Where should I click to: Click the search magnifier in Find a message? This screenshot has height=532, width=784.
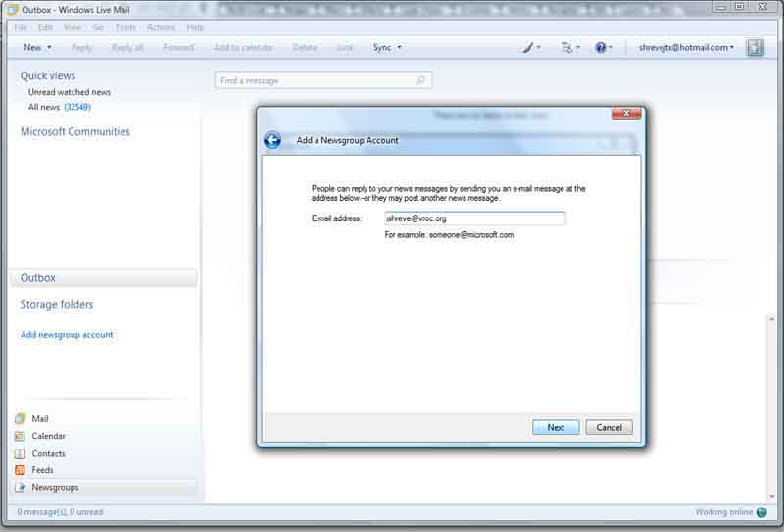pos(420,80)
